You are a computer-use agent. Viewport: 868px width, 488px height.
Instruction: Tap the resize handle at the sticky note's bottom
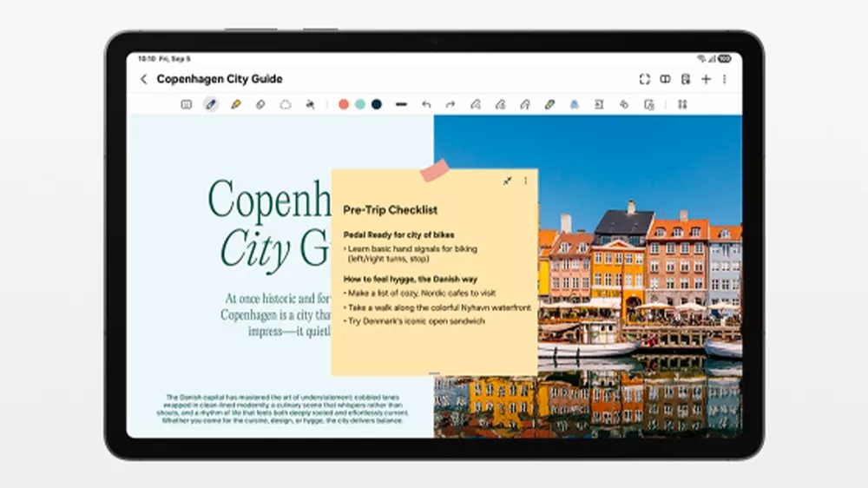tap(435, 374)
